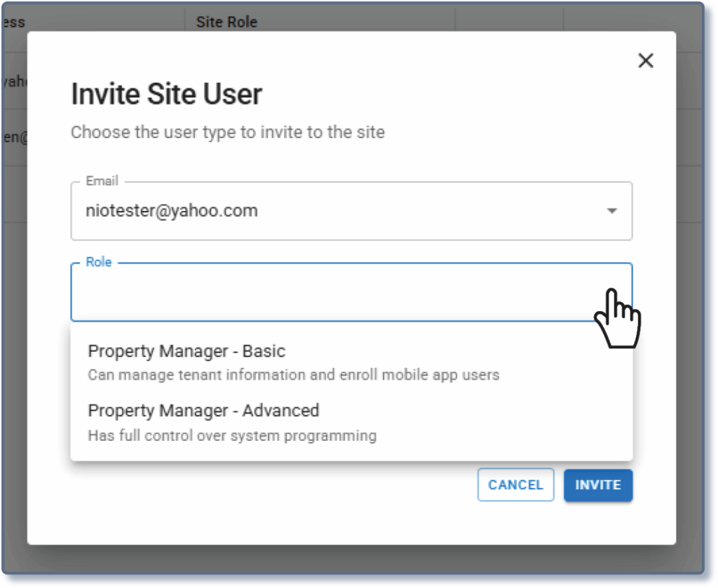Screen dimensions: 718x588
Task: Close the Invite Site User dialog
Action: click(x=645, y=61)
